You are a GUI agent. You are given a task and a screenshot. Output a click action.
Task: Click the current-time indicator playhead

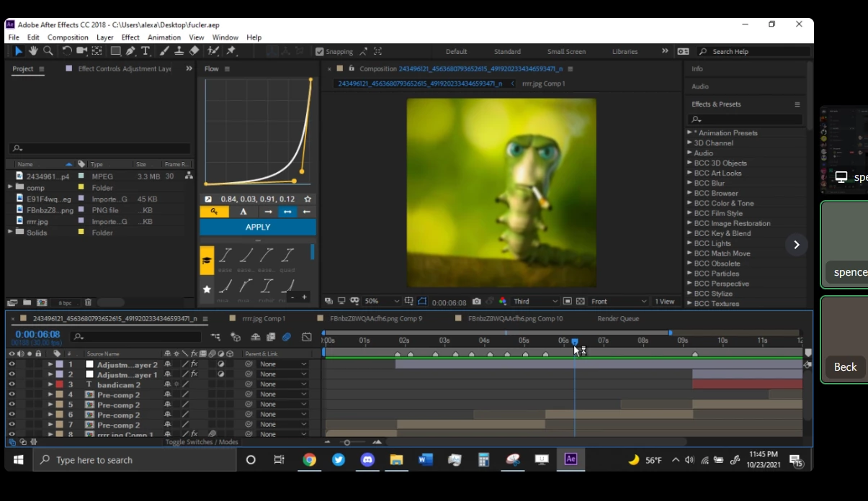[574, 341]
